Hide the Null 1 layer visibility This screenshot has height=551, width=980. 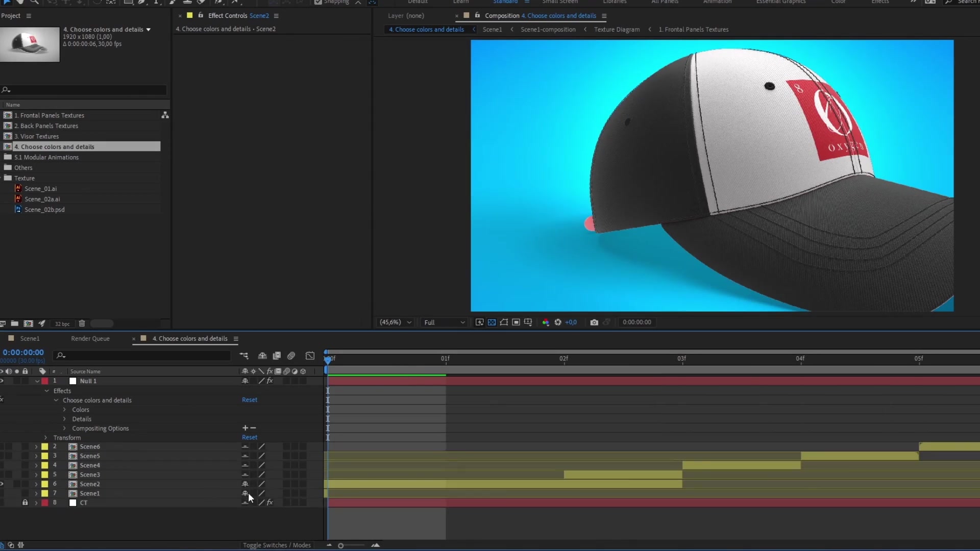[2, 381]
